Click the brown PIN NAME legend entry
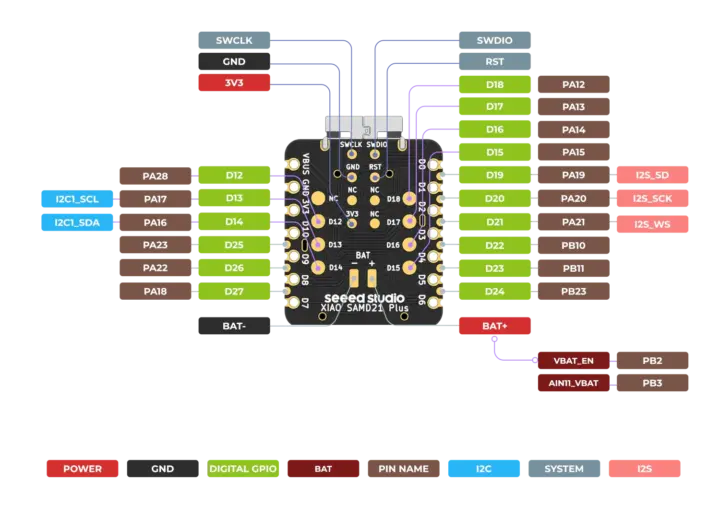Screen dimensions: 720x505 tap(404, 469)
